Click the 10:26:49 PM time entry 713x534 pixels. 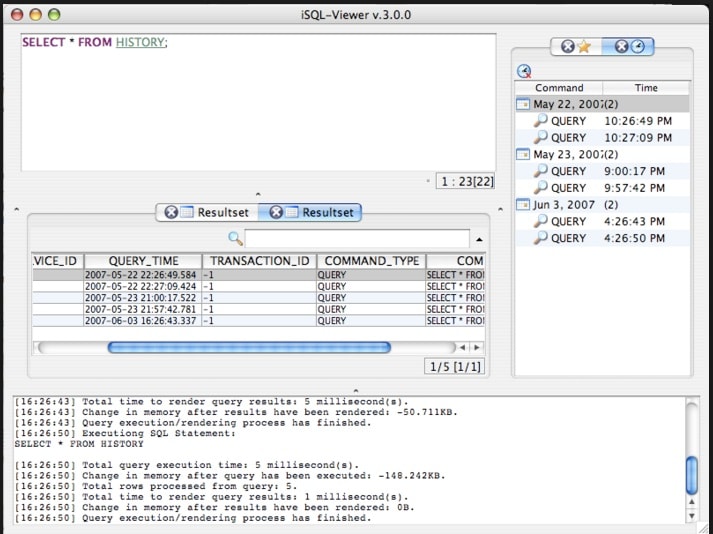click(638, 121)
